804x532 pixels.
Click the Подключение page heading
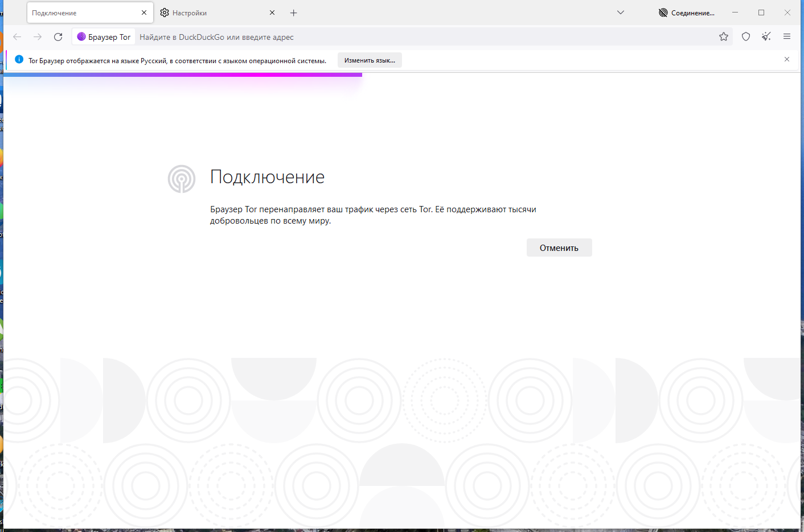point(267,177)
